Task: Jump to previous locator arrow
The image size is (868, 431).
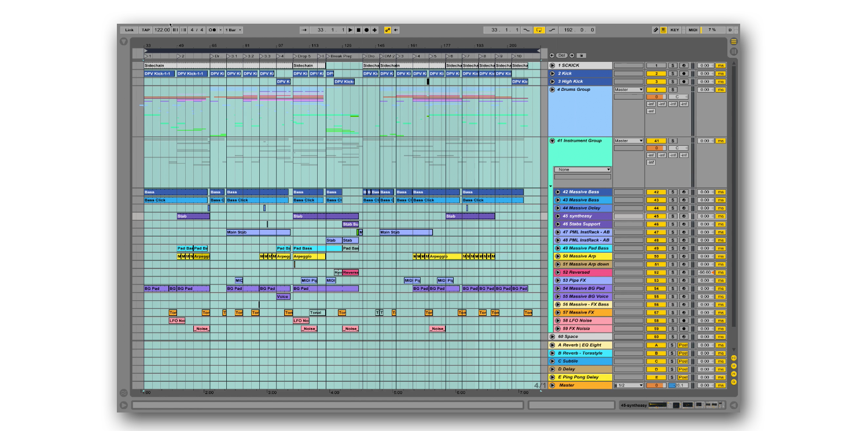Action: 552,56
